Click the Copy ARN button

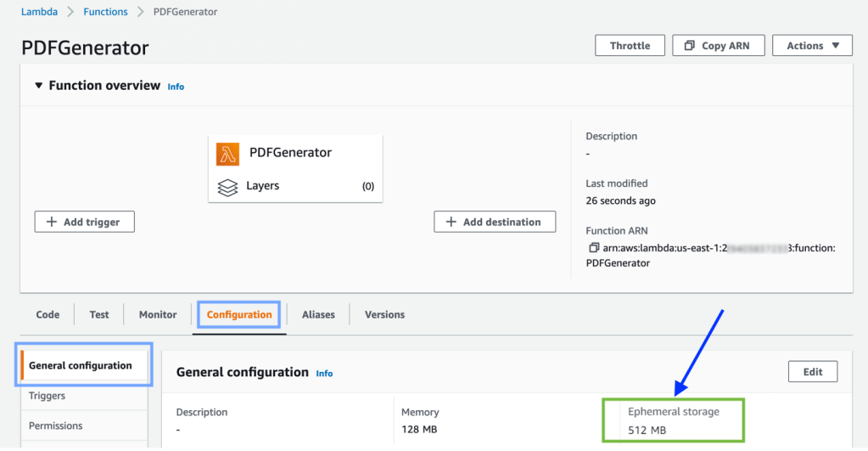tap(718, 46)
